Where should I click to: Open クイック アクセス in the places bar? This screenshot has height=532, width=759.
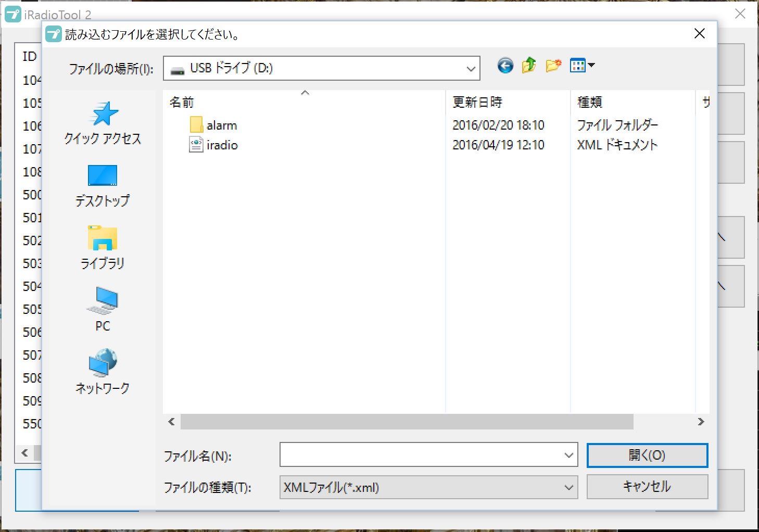click(x=103, y=123)
